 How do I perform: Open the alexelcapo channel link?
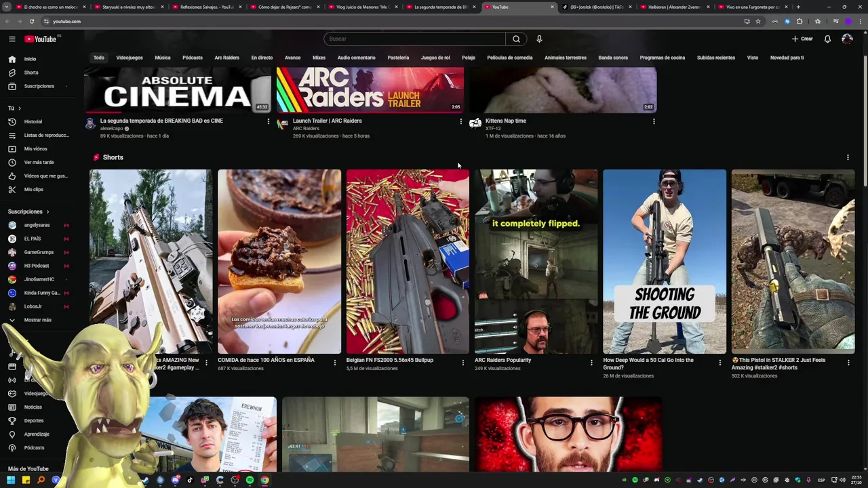coord(112,128)
